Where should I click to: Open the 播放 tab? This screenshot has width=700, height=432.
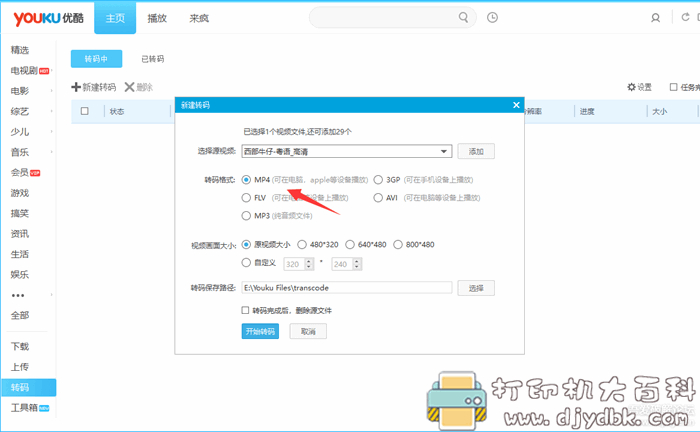pos(157,18)
